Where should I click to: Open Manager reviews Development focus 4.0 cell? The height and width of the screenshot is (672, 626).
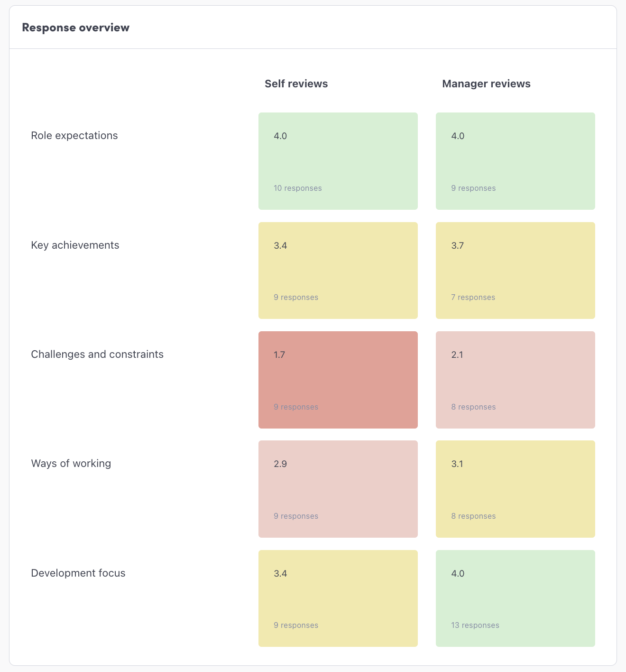click(515, 598)
